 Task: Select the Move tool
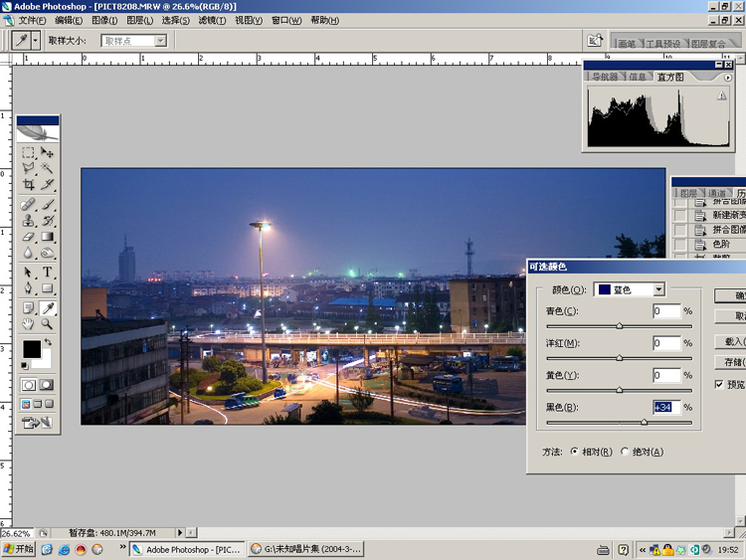pos(47,152)
